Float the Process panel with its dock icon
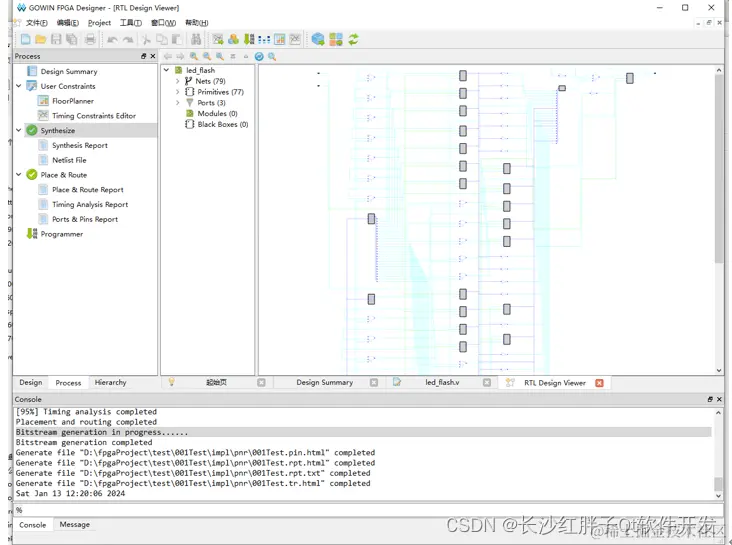This screenshot has width=732, height=545. 143,56
